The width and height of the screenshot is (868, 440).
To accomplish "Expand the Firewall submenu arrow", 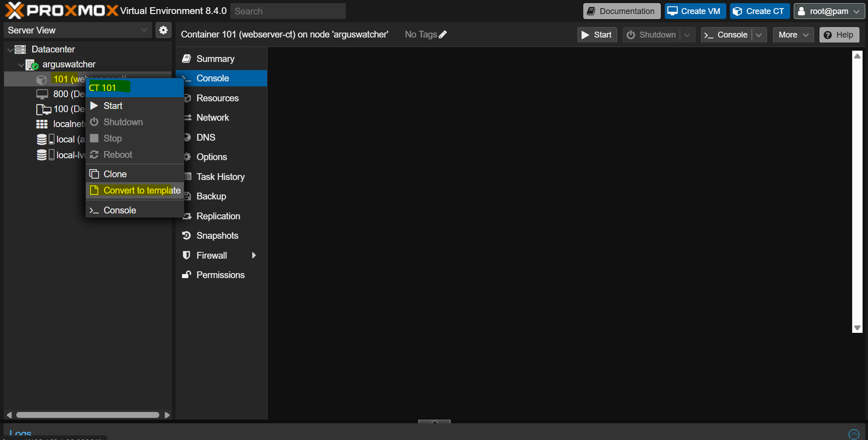I will [x=254, y=255].
